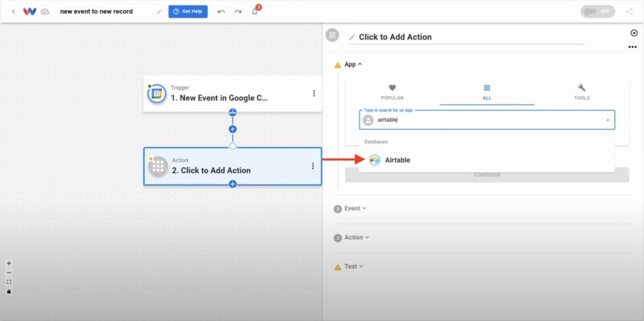Click the move handle under the trigger step
Viewport: 644px width, 321px height.
coord(233,112)
